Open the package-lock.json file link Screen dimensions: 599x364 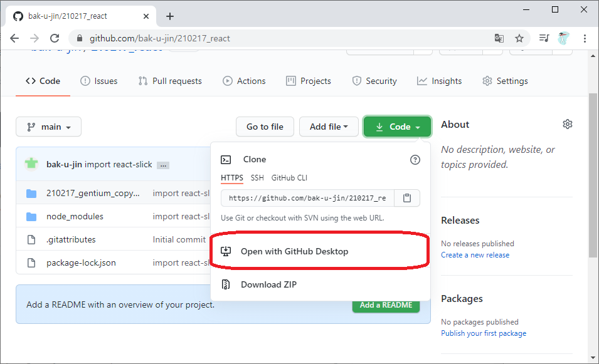[81, 263]
